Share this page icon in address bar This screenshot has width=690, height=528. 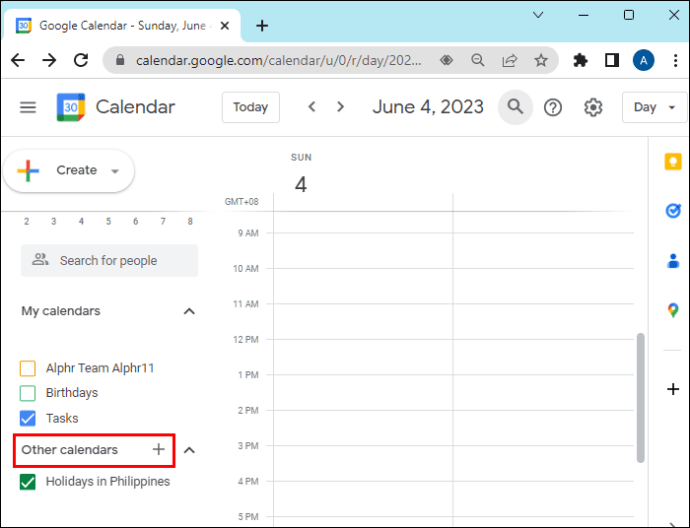tap(509, 60)
